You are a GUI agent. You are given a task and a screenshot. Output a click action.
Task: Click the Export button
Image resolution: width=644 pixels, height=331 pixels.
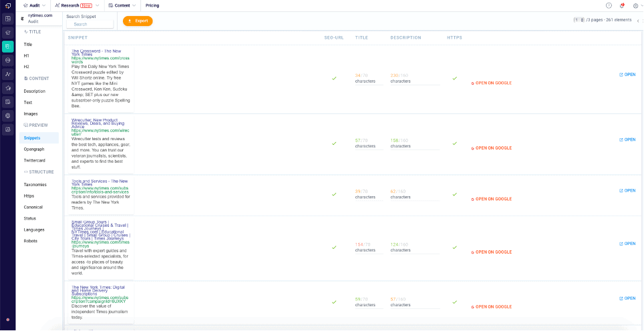point(138,21)
